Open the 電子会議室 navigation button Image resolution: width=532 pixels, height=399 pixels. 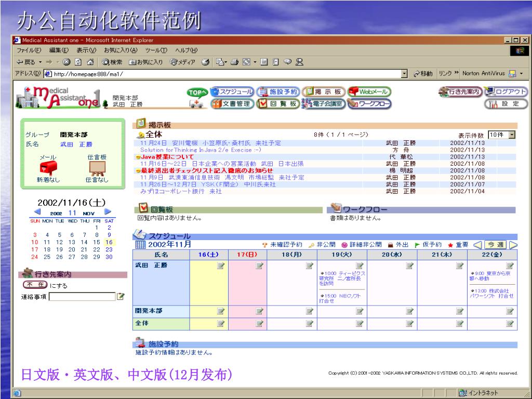tap(324, 104)
